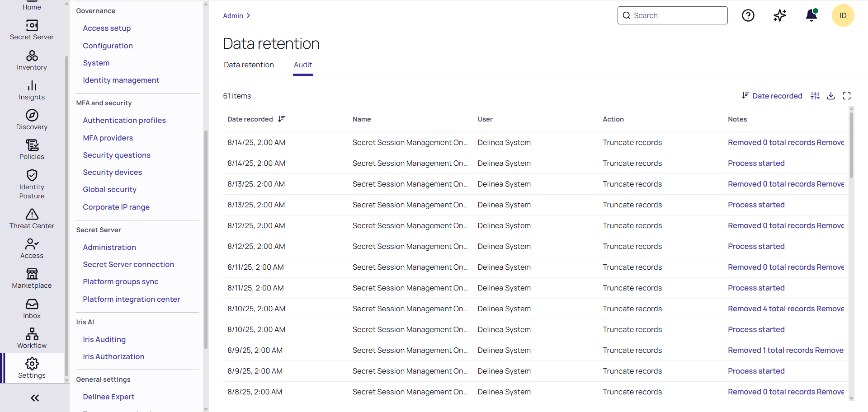Open Threat Center in sidebar

click(x=32, y=219)
